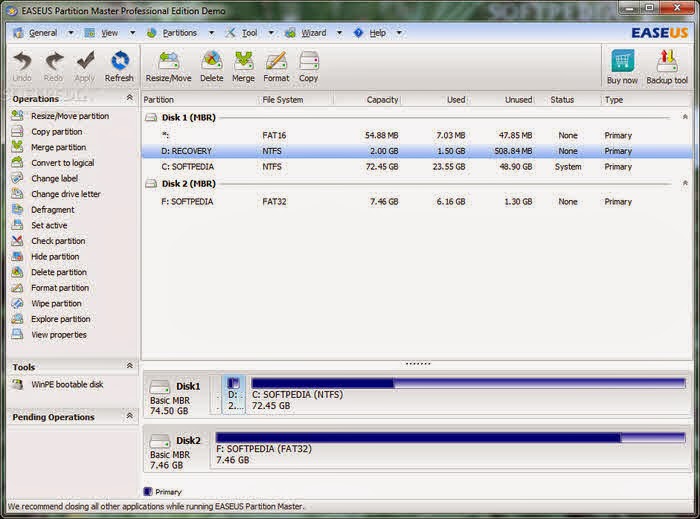Expand the View menu dropdown arrow
Viewport: 700px width, 519px height.
click(132, 33)
